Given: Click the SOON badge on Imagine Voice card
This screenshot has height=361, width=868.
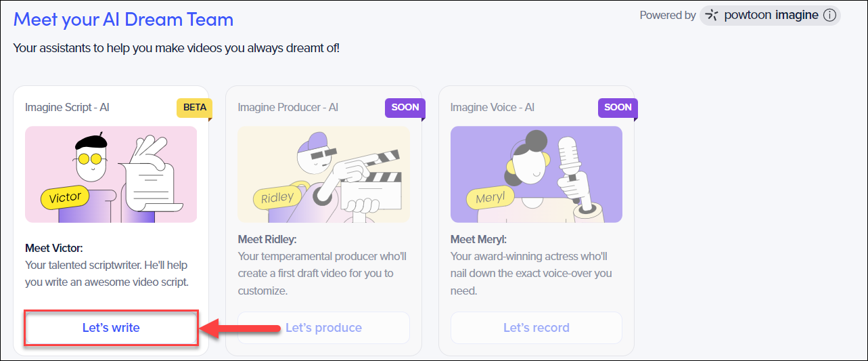Looking at the screenshot, I should pyautogui.click(x=617, y=107).
